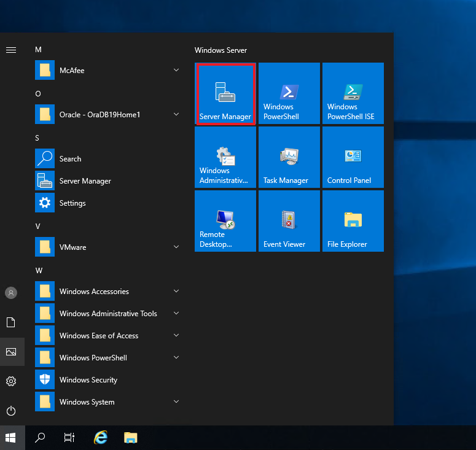Image resolution: width=476 pixels, height=450 pixels.
Task: Launch Internet Explorer from taskbar
Action: coord(101,438)
